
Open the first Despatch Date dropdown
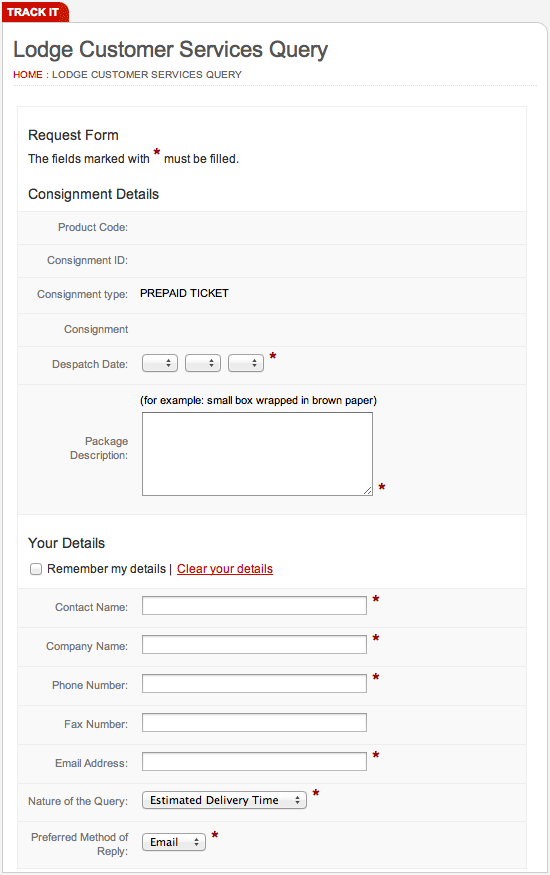tap(160, 363)
